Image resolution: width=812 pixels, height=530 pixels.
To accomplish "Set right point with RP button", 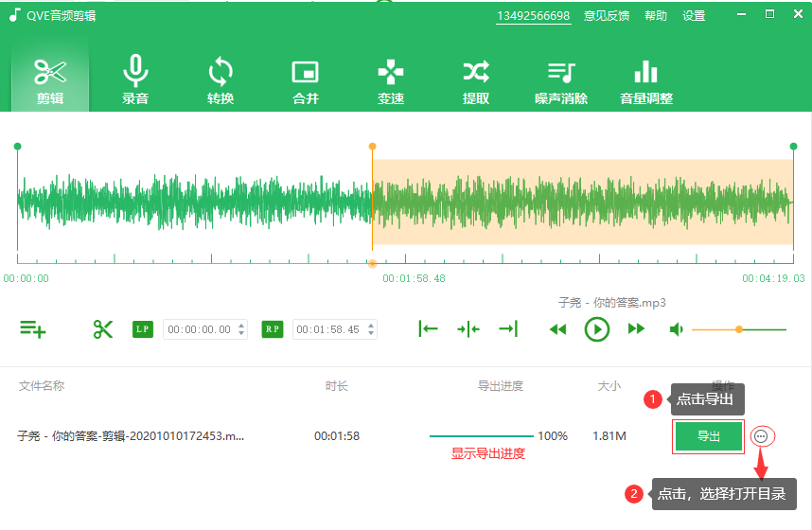I will (273, 329).
